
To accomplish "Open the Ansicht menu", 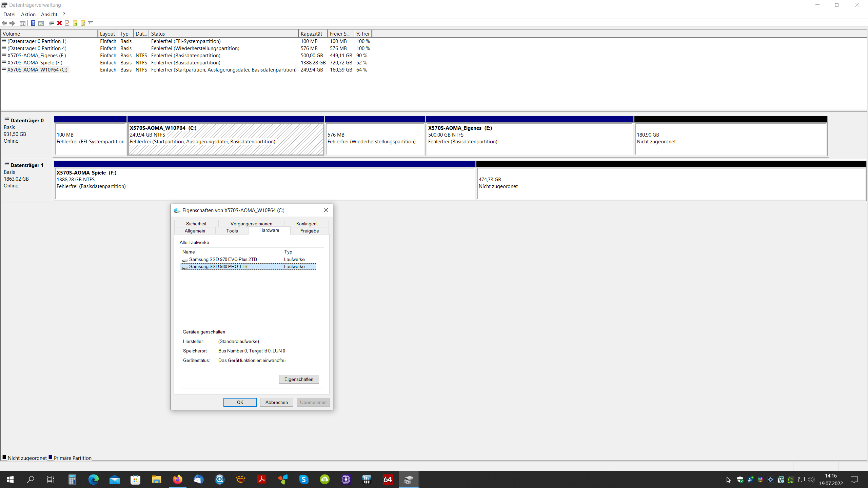I will [49, 14].
